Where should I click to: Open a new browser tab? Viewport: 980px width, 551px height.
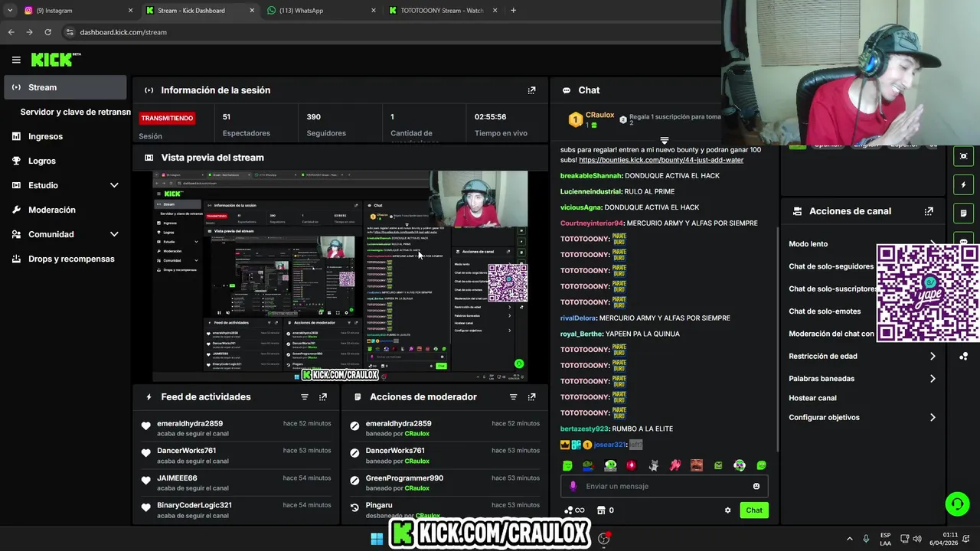pos(513,11)
